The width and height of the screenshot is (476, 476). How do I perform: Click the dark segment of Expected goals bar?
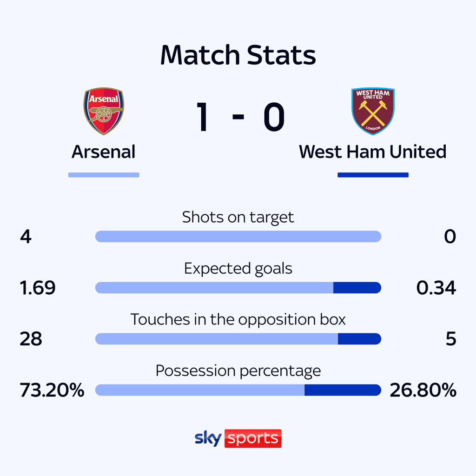click(x=357, y=288)
